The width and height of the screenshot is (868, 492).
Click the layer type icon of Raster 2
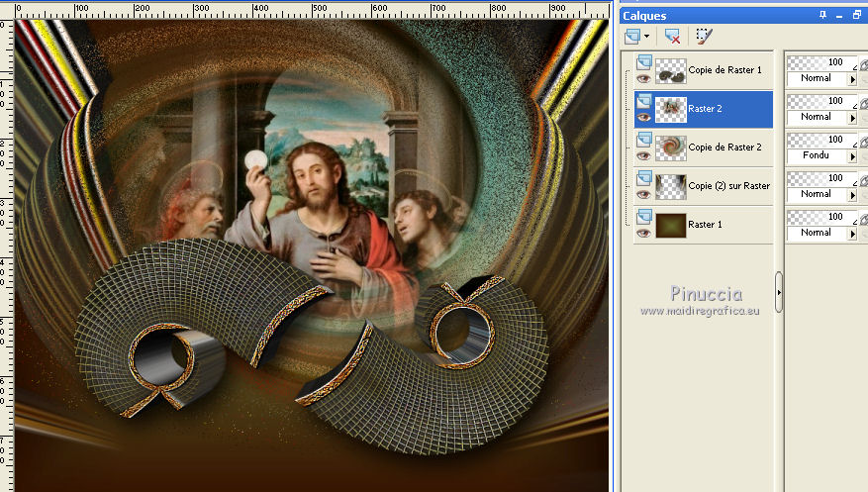pyautogui.click(x=643, y=101)
